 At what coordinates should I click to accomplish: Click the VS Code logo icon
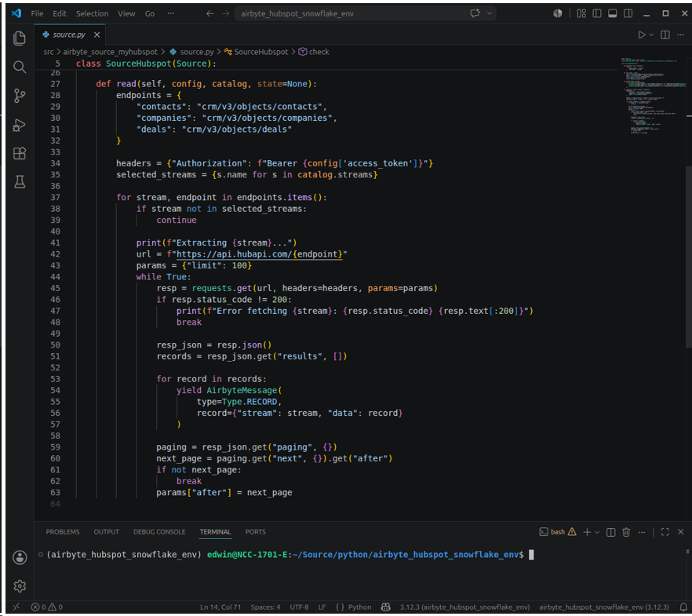pyautogui.click(x=16, y=13)
